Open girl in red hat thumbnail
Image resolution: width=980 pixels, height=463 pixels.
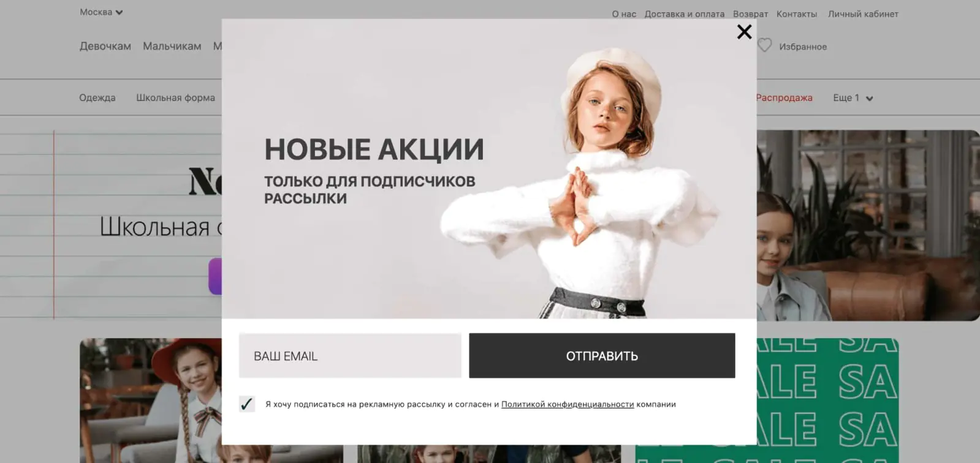(x=151, y=401)
